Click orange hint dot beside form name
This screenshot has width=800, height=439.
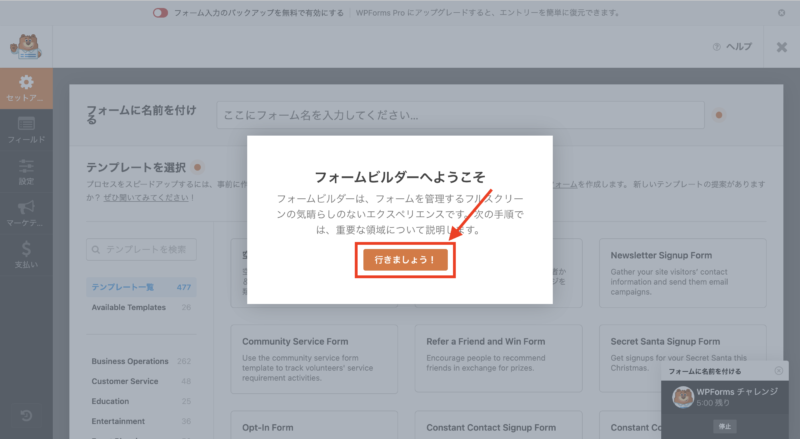click(x=718, y=115)
